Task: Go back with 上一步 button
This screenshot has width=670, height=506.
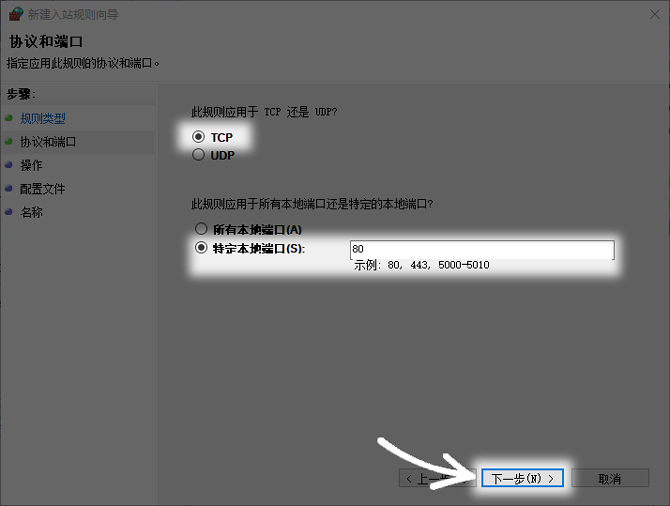Action: (437, 478)
